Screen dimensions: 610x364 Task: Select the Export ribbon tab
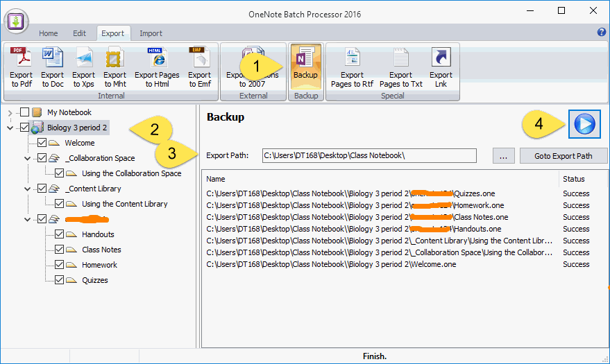point(113,33)
